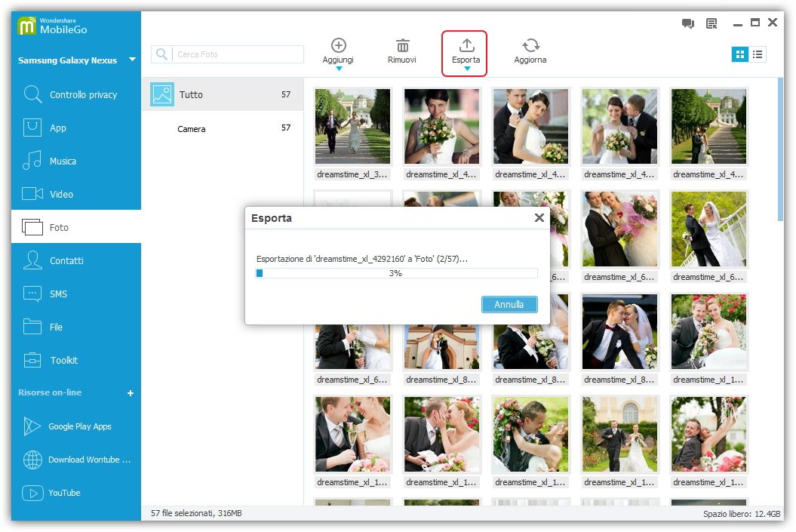Open the Controllo privacy section
796x532 pixels.
coord(76,95)
